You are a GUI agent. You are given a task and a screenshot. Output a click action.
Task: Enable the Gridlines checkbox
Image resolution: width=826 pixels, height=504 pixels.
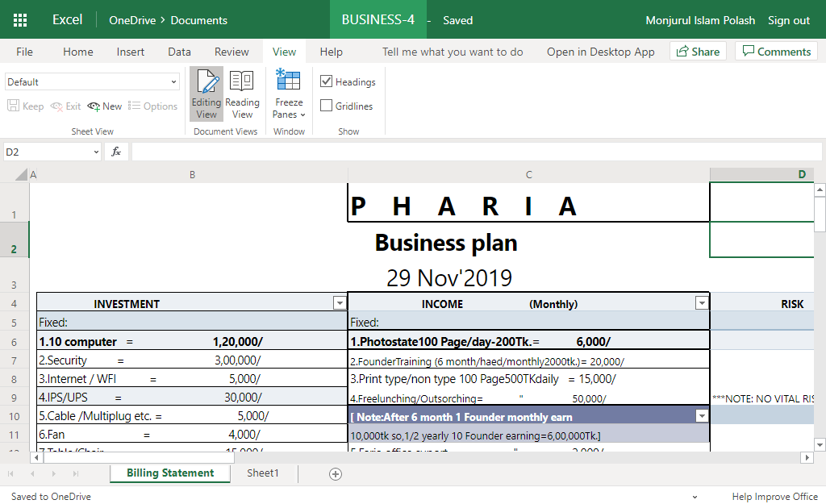coord(327,106)
